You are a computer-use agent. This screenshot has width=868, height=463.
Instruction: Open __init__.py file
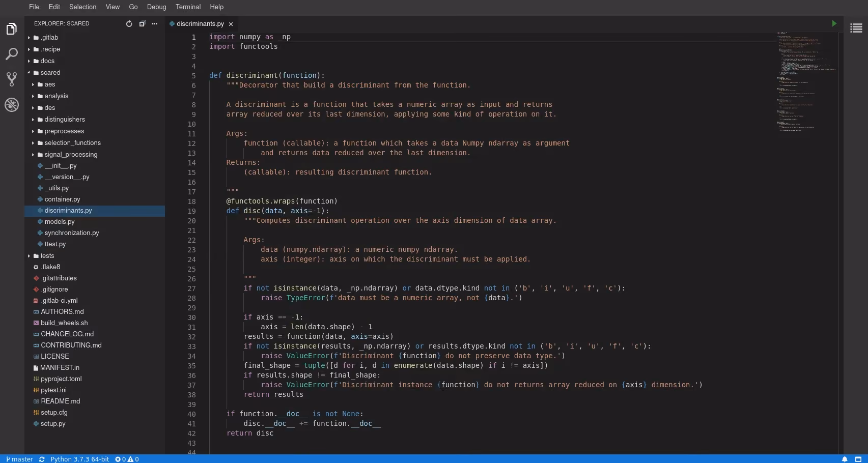click(95, 166)
